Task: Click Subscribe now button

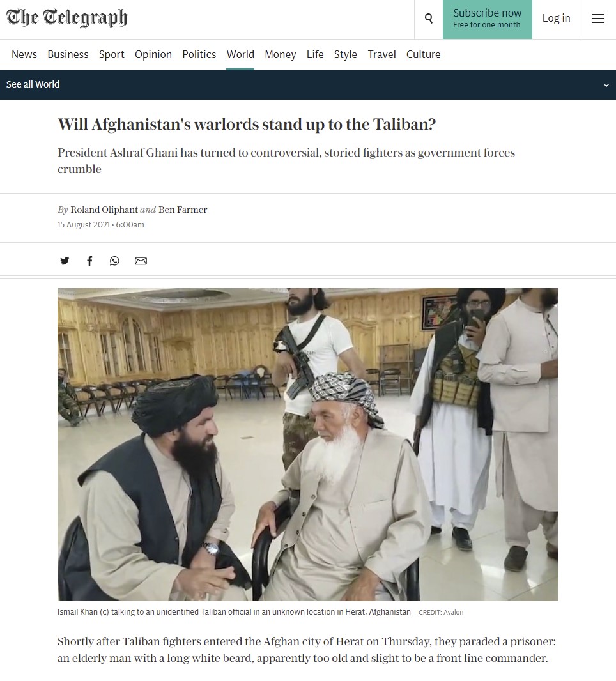Action: (488, 19)
